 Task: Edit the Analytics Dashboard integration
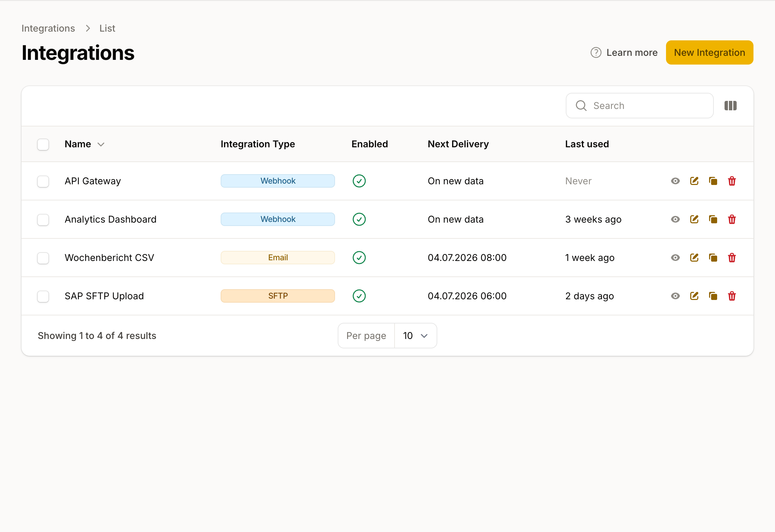[x=694, y=220]
